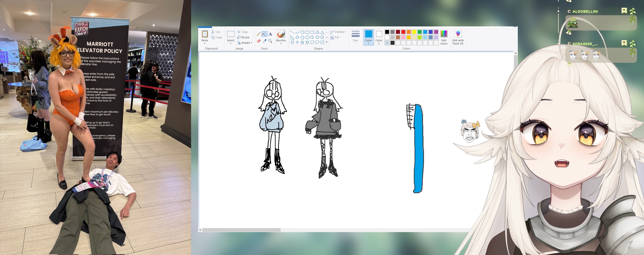Choose the Oval callout shape
This screenshot has height=255, width=644.
[317, 42]
